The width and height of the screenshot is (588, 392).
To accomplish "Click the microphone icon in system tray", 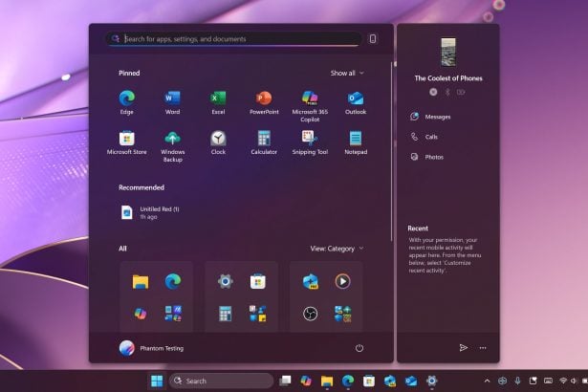I will pos(517,381).
